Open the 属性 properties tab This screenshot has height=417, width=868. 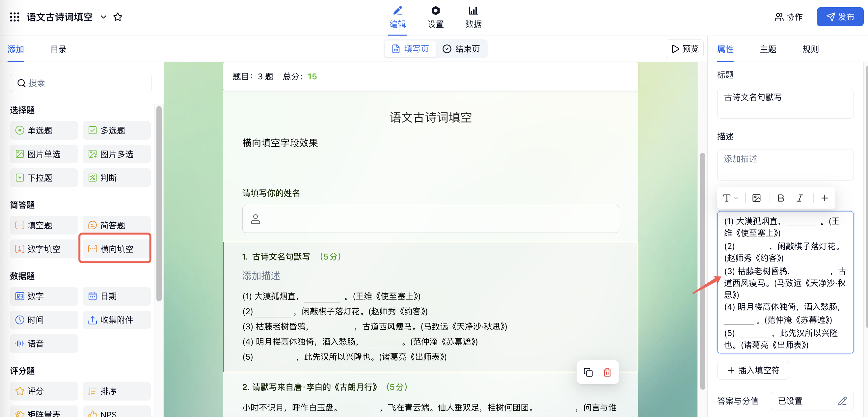click(725, 49)
